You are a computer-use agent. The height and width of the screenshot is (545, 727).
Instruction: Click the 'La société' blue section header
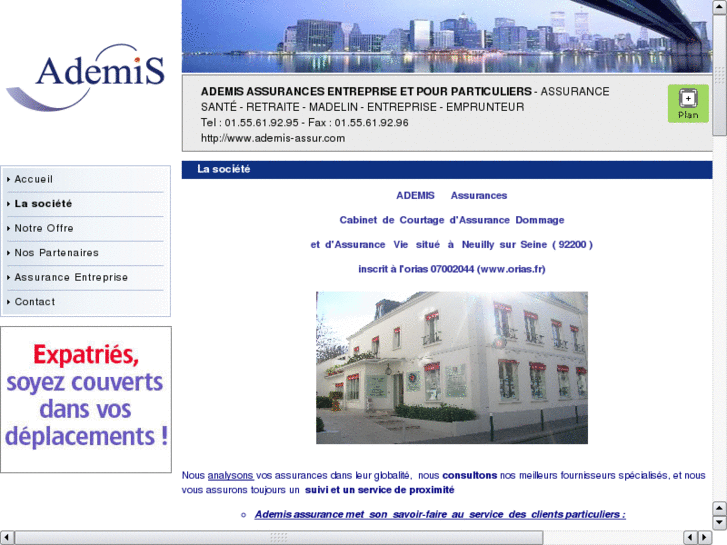[446, 169]
